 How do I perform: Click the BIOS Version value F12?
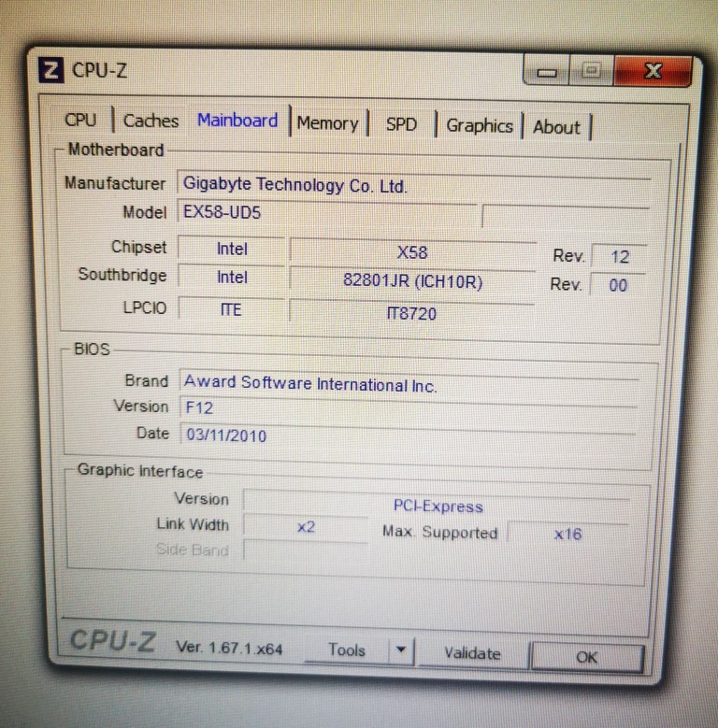tap(408, 407)
